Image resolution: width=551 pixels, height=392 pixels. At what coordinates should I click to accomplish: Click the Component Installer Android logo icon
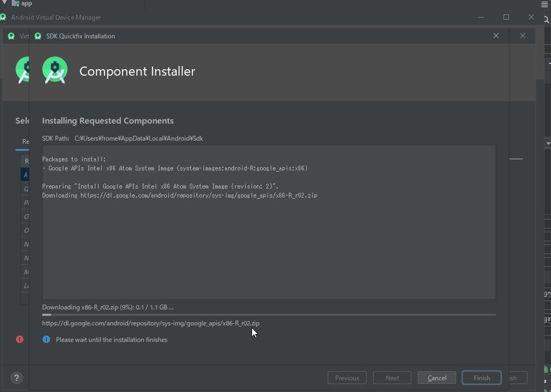coord(55,70)
